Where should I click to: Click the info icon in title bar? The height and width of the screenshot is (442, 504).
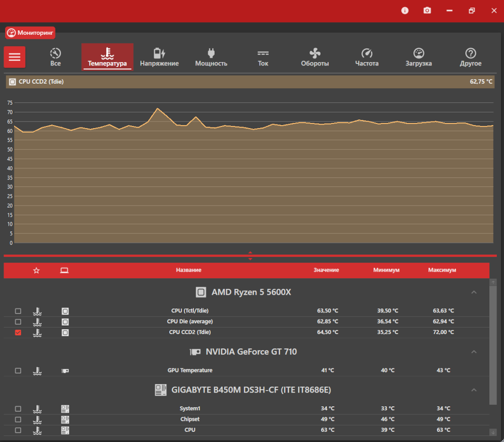405,11
